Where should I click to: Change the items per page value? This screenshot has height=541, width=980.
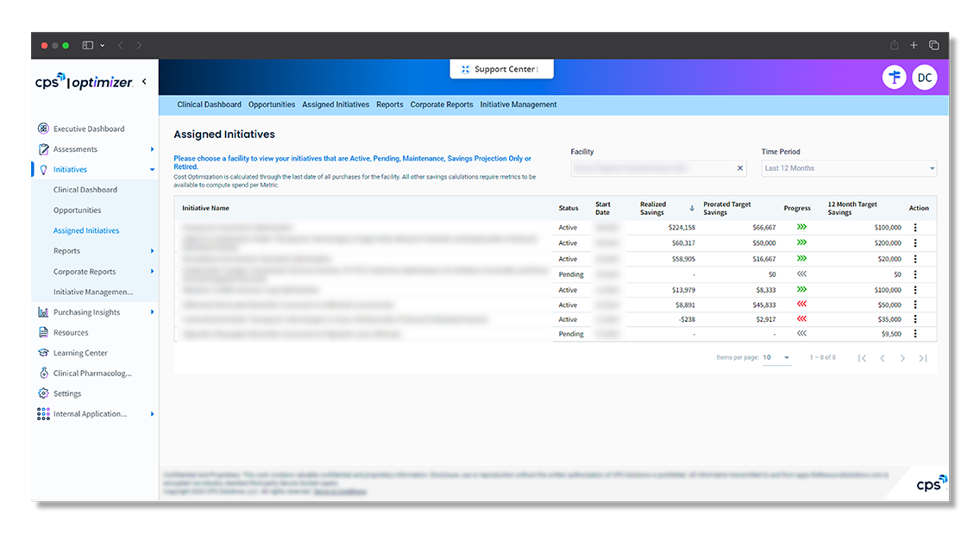click(775, 356)
